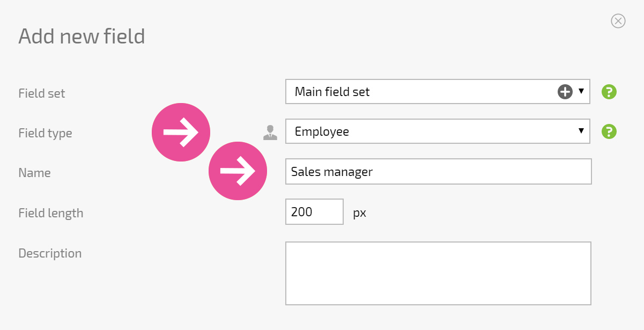Click the Field length 200 input
This screenshot has height=330, width=644.
314,211
